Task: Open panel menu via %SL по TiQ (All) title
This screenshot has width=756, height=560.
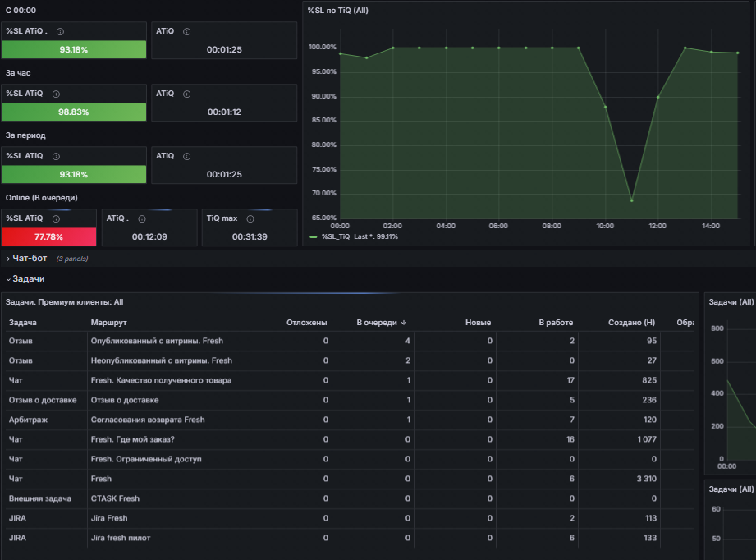Action: [x=338, y=11]
